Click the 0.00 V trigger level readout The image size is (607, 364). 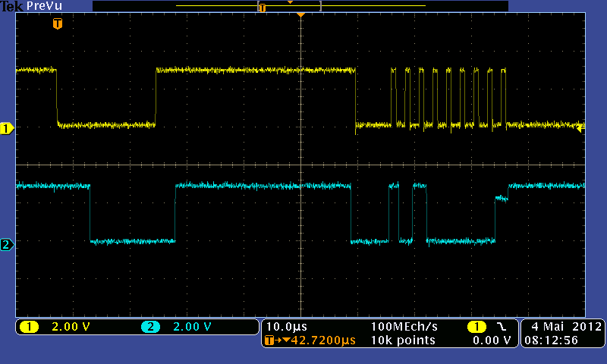click(492, 340)
